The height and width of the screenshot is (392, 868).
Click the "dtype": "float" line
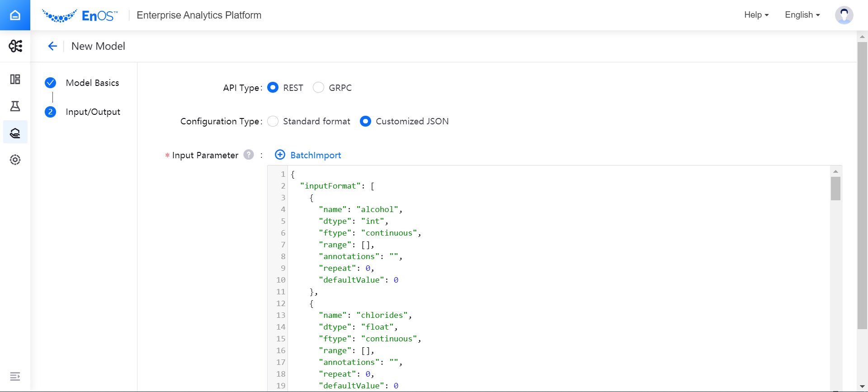358,327
